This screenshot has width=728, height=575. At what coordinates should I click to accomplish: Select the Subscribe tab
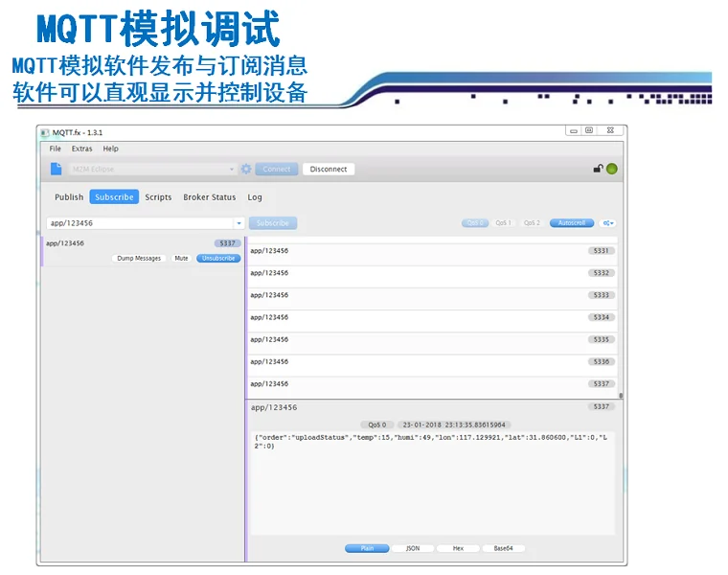click(114, 196)
